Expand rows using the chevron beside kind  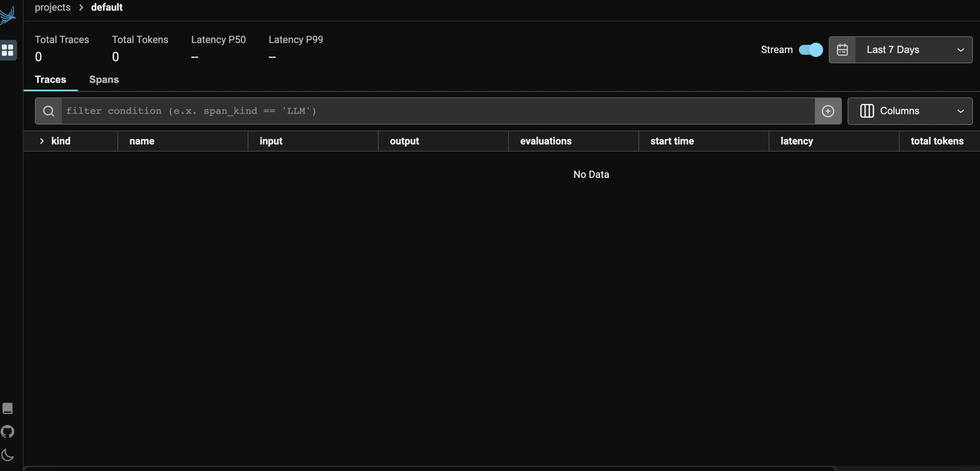click(42, 141)
